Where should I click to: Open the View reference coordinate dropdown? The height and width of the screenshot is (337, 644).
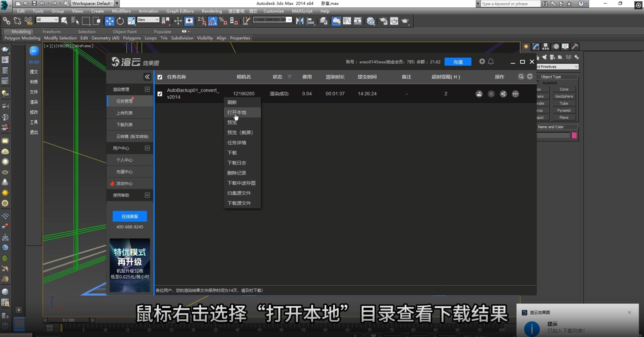click(148, 20)
